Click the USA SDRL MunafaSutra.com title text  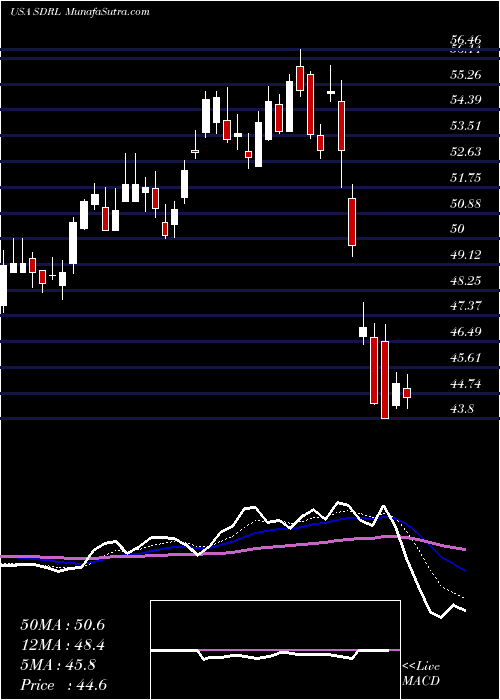(x=80, y=12)
